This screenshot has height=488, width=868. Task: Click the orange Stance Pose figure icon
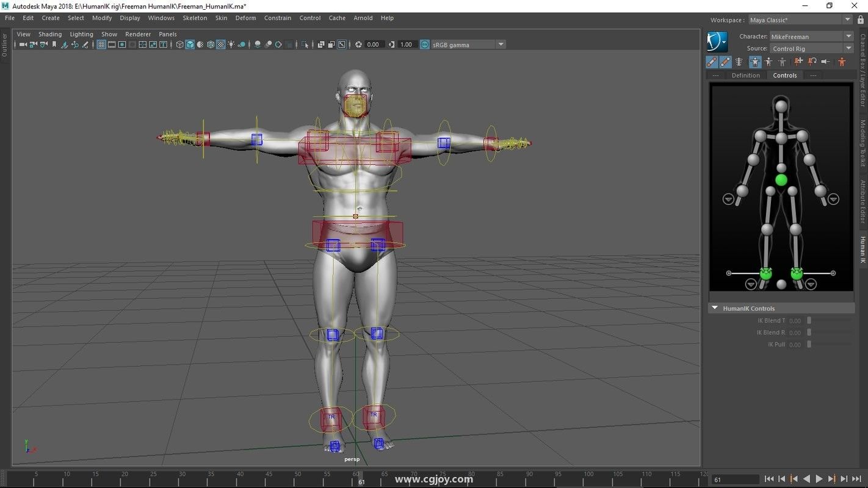click(x=842, y=62)
